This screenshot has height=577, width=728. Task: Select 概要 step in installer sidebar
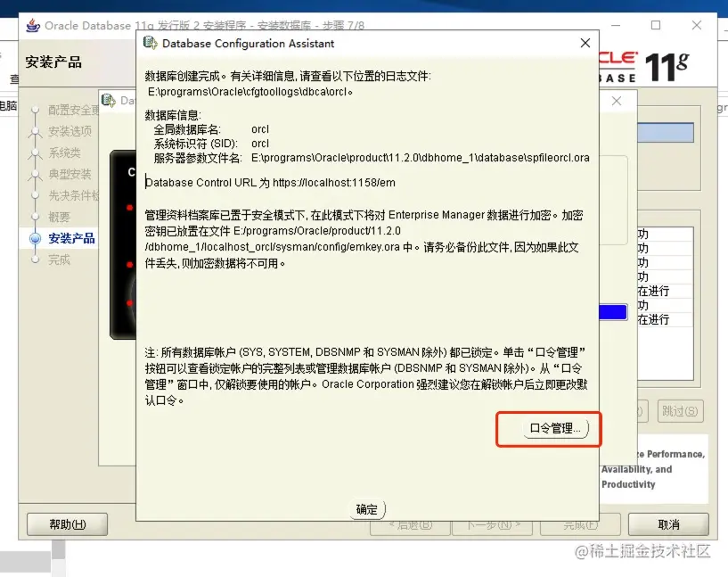60,217
